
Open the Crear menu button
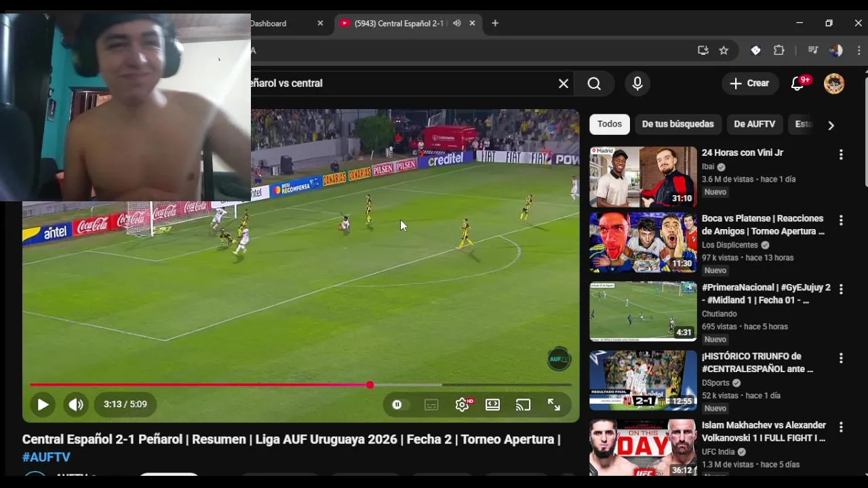(749, 83)
